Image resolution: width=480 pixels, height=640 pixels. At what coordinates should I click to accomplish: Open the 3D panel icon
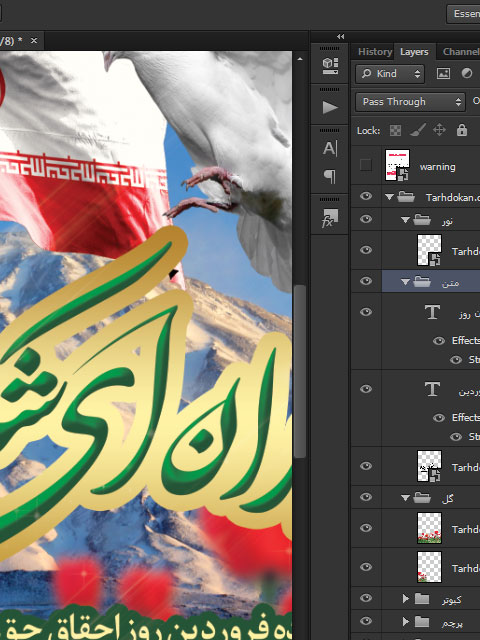pos(330,65)
